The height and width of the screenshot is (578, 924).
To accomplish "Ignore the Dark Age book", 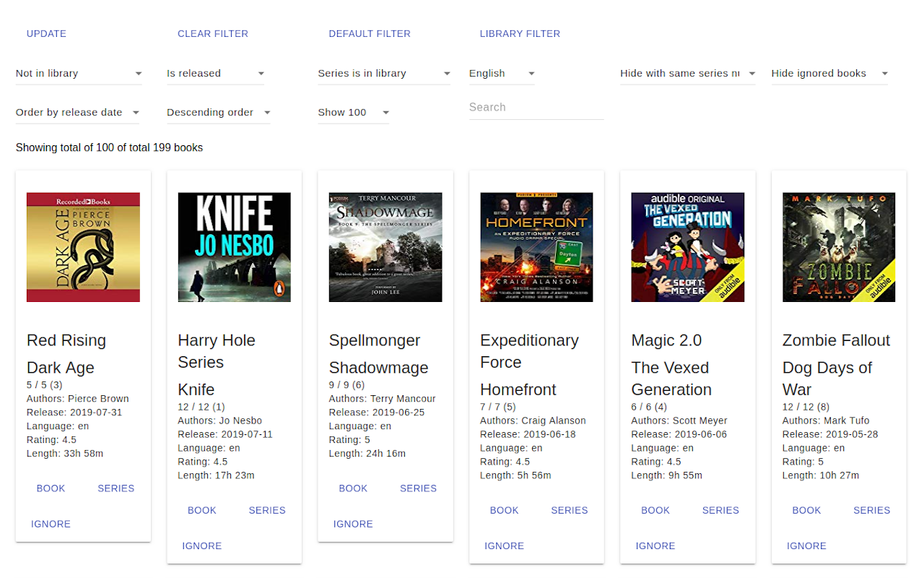I will click(51, 524).
